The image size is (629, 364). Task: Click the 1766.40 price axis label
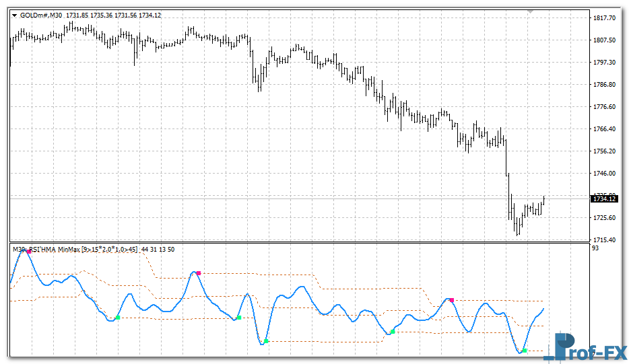[x=603, y=129]
